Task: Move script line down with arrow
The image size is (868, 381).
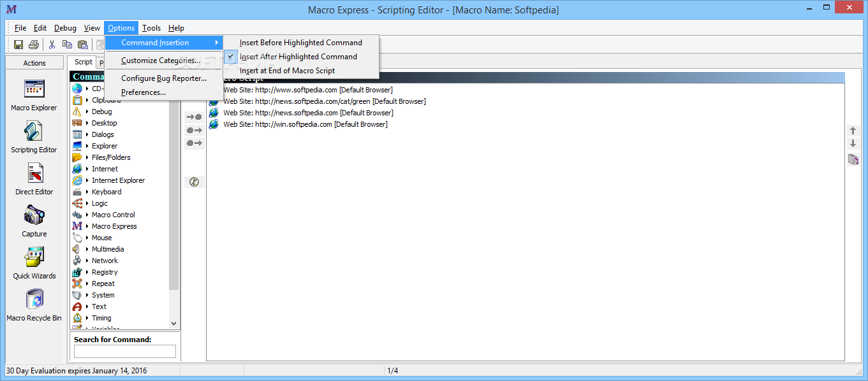Action: point(853,144)
